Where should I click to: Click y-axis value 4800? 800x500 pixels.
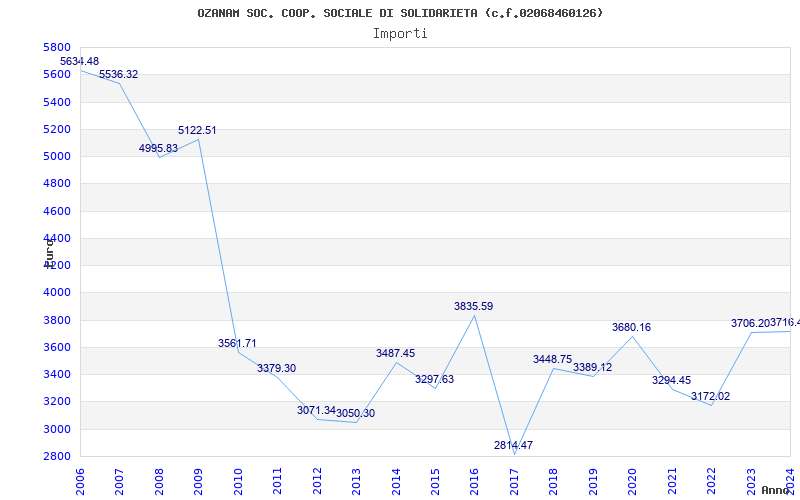point(58,184)
